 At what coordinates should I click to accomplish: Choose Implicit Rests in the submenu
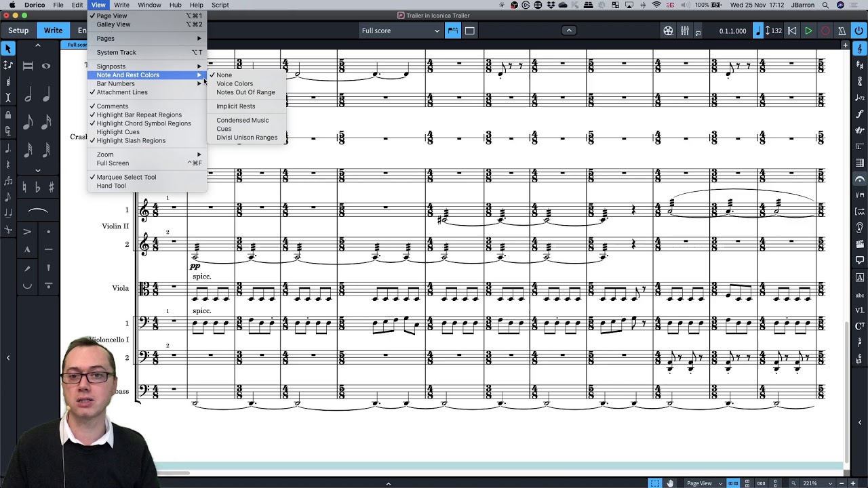click(x=236, y=106)
